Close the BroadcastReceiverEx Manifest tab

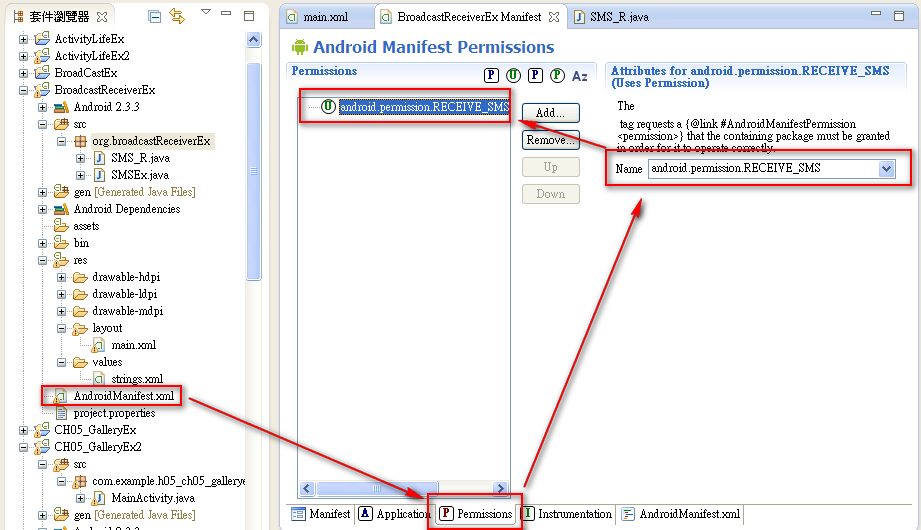(554, 17)
